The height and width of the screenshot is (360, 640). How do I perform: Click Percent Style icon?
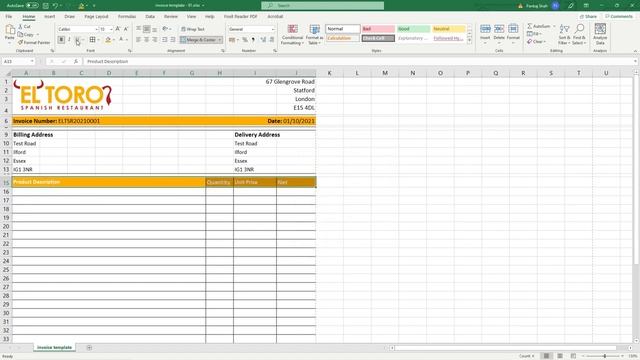[245, 40]
